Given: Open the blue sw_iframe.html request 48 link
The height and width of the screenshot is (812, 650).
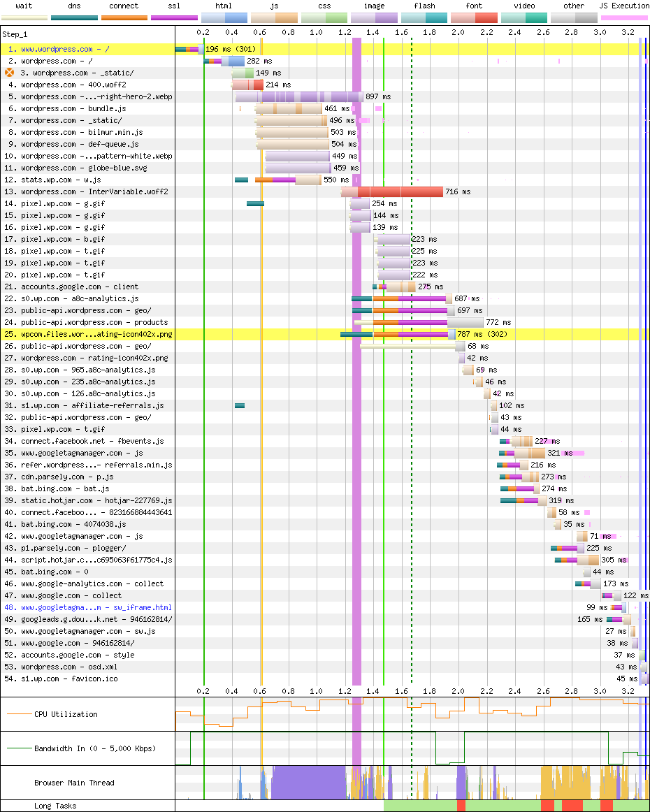Looking at the screenshot, I should (x=96, y=607).
